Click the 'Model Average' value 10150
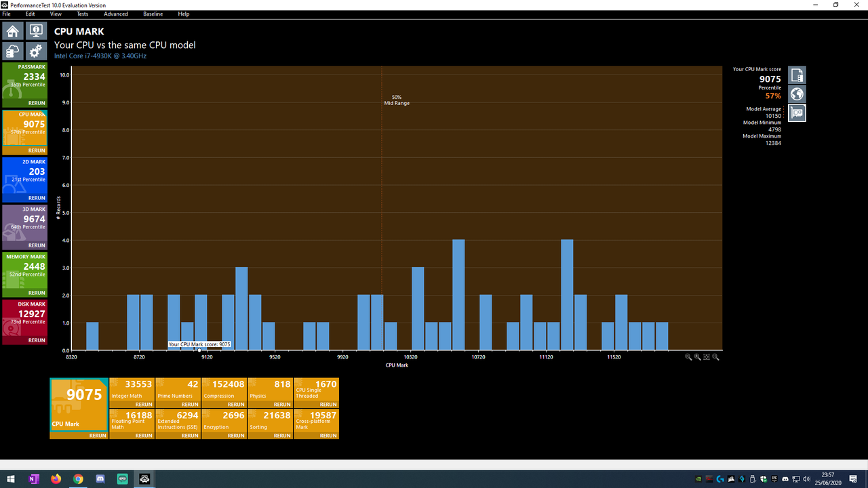Screen dimensions: 868x488 (x=774, y=116)
